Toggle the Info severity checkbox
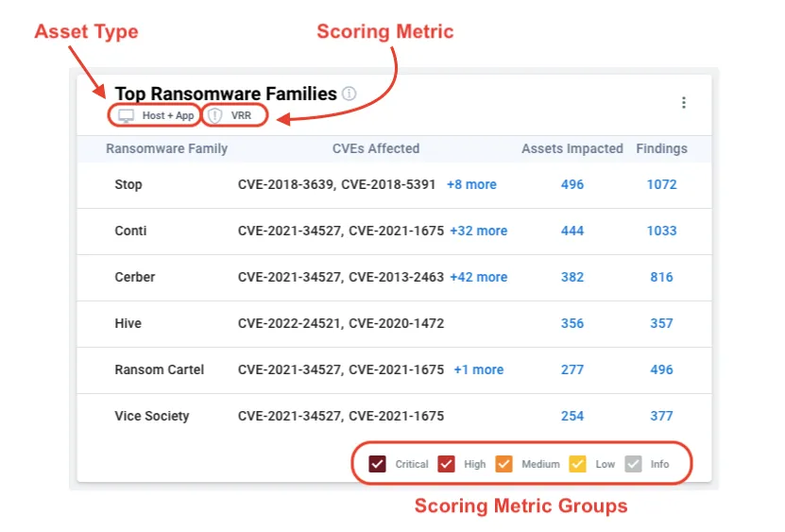The width and height of the screenshot is (785, 532). coord(633,464)
